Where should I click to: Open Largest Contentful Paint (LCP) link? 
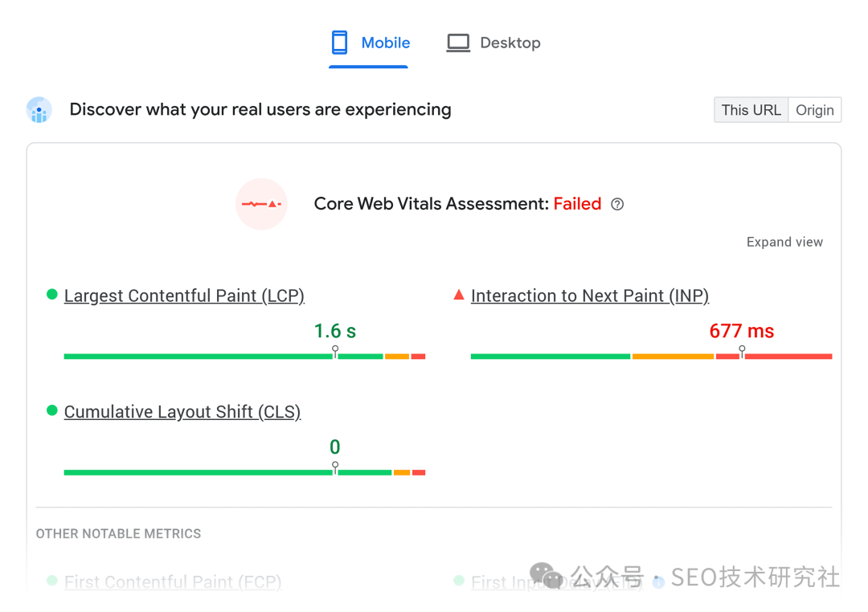(x=184, y=296)
